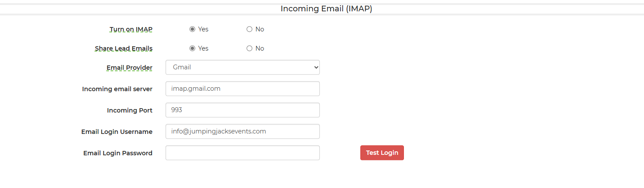Select Yes for Turn on IMAP
Image resolution: width=644 pixels, height=188 pixels.
192,29
